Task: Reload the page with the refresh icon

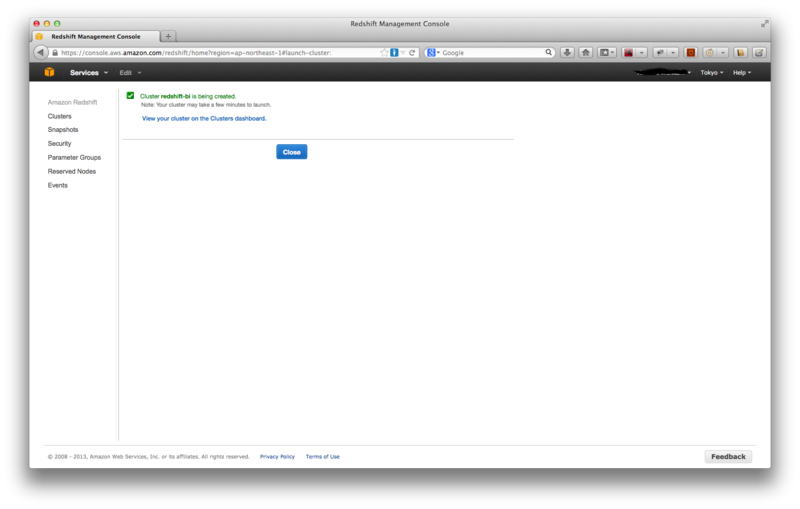Action: [412, 53]
